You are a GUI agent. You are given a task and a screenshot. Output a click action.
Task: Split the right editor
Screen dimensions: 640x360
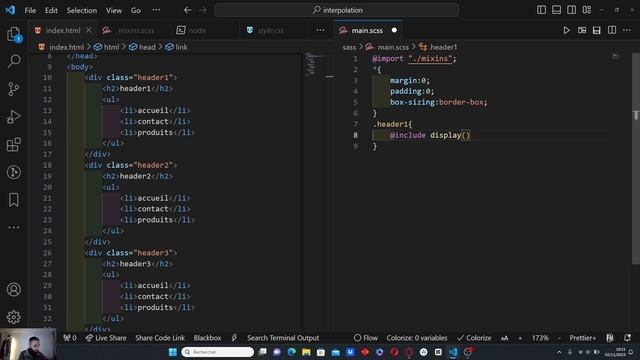coord(612,30)
